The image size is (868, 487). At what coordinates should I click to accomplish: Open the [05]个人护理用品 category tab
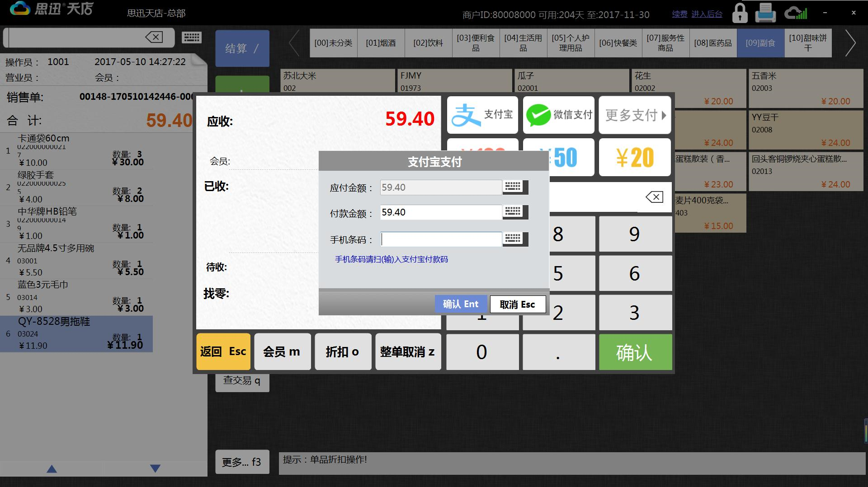(571, 43)
